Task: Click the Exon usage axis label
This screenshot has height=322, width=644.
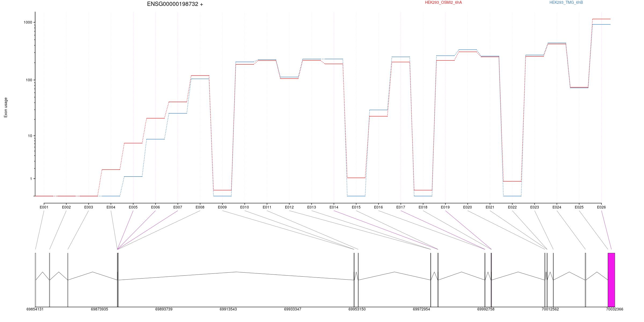Action: click(6, 107)
